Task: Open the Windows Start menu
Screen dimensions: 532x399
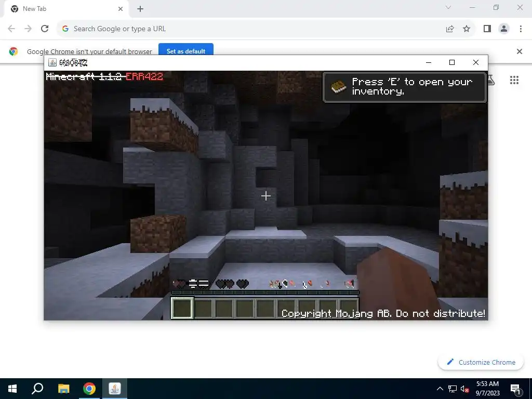Action: (12, 389)
